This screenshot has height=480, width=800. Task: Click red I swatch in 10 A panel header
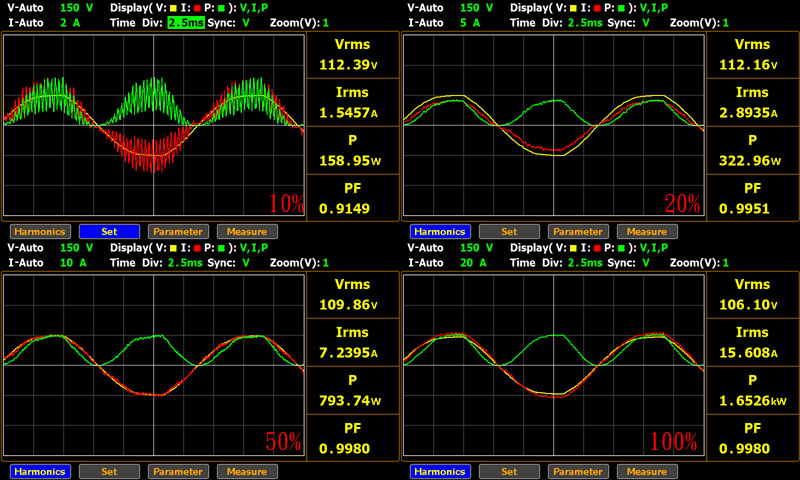tap(197, 248)
